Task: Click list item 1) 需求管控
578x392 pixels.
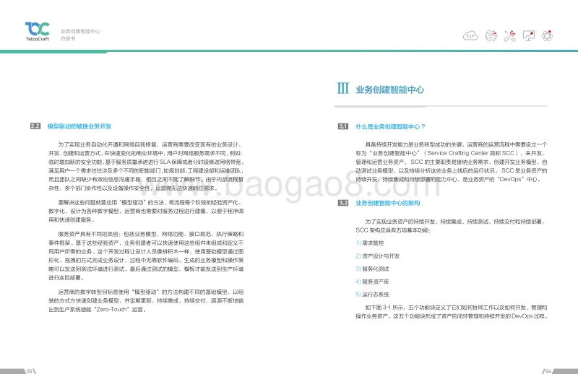Action: pyautogui.click(x=370, y=243)
